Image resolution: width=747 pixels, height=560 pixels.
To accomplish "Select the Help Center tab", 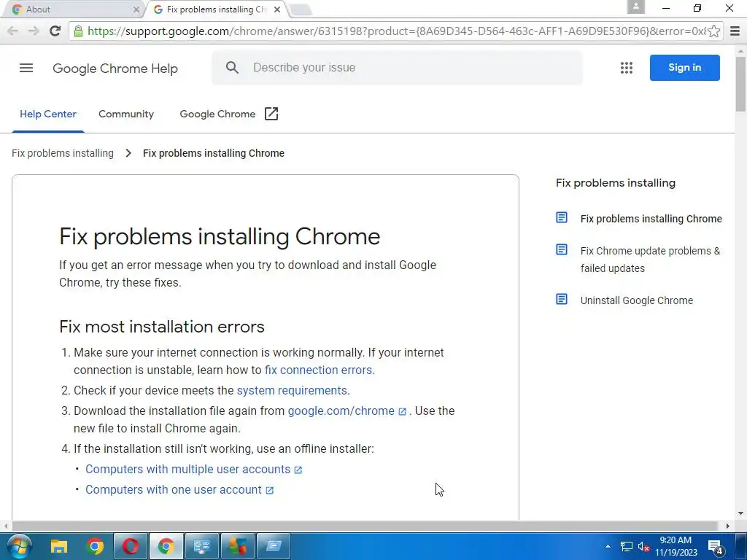I will pyautogui.click(x=48, y=114).
